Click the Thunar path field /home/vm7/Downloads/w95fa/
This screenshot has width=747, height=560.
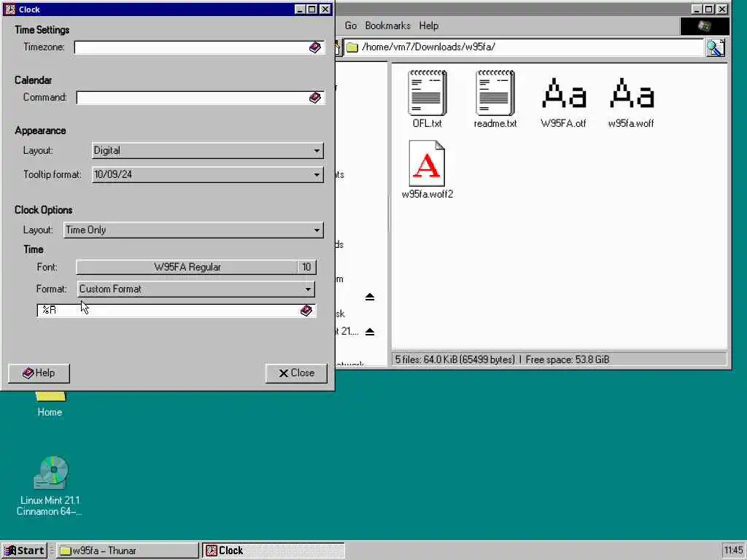pyautogui.click(x=524, y=47)
